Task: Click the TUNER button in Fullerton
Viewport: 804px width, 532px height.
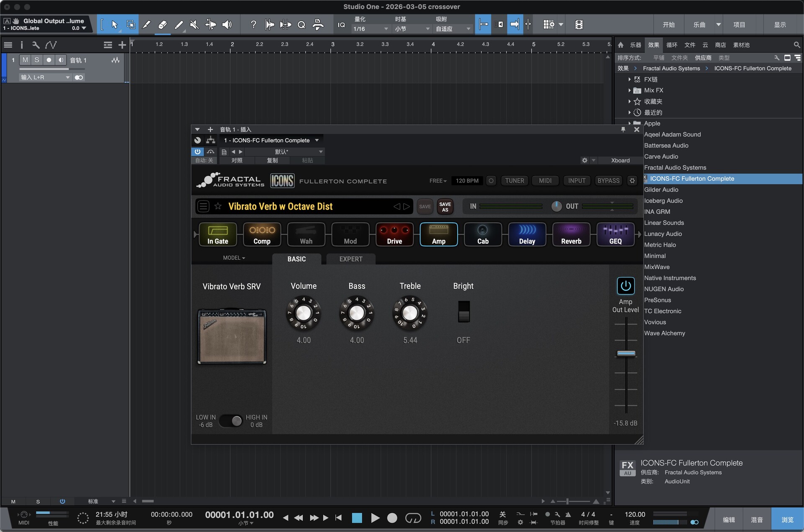Action: pos(514,180)
